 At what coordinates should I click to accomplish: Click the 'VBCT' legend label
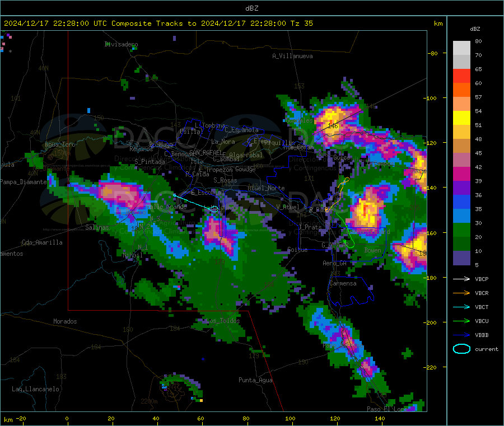coord(482,307)
